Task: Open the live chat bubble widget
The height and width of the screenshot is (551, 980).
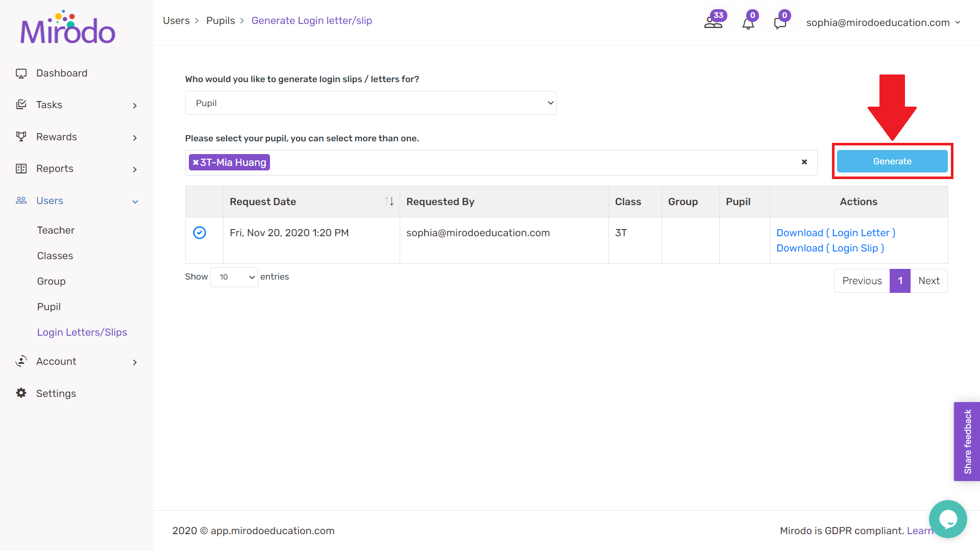Action: point(948,519)
